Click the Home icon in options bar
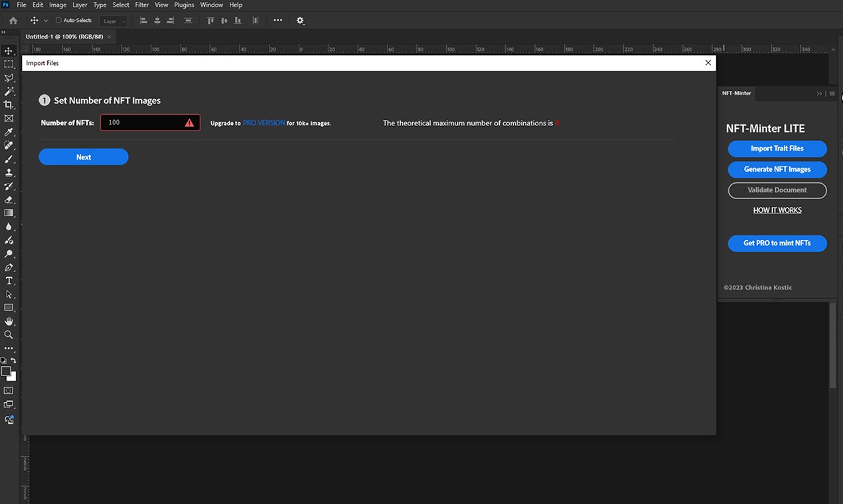Image resolution: width=843 pixels, height=504 pixels. coord(13,21)
